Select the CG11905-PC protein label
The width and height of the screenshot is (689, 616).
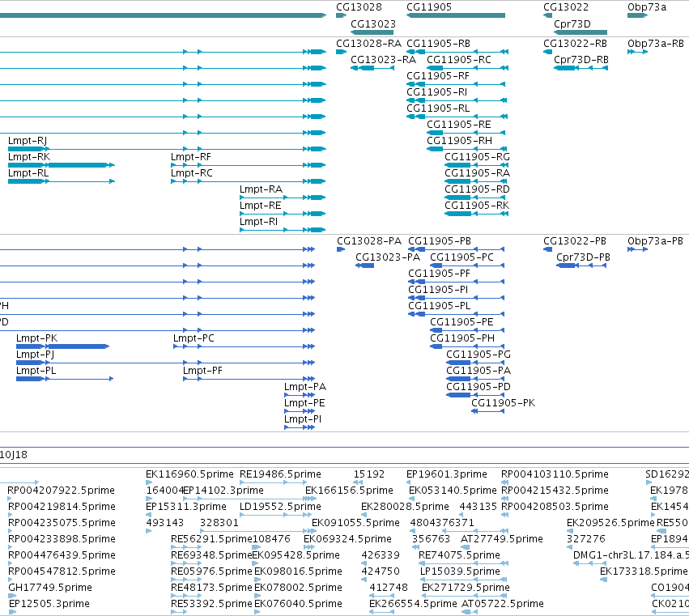[x=461, y=257]
